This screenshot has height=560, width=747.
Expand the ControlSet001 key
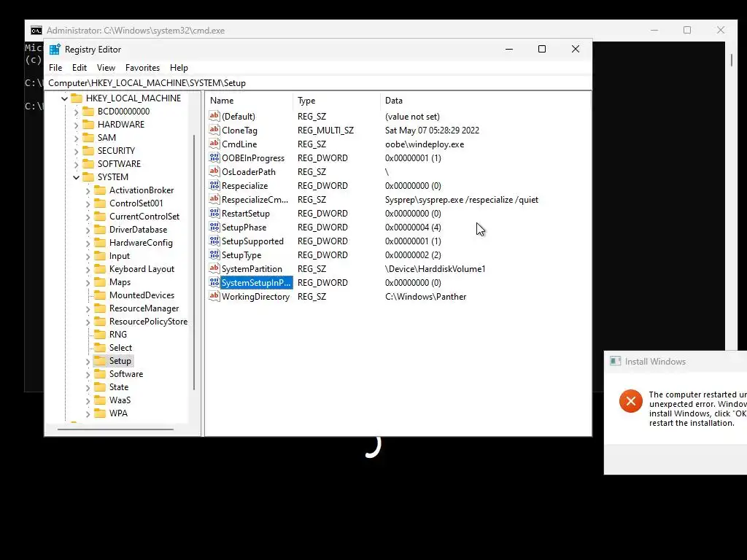88,203
